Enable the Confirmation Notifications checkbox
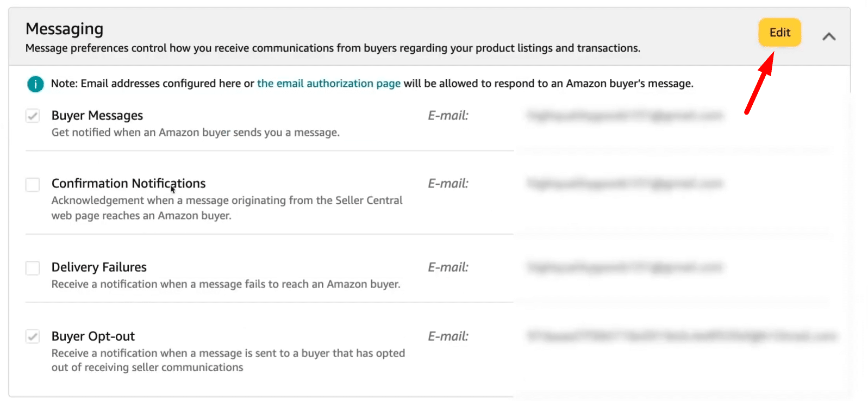 (x=33, y=185)
